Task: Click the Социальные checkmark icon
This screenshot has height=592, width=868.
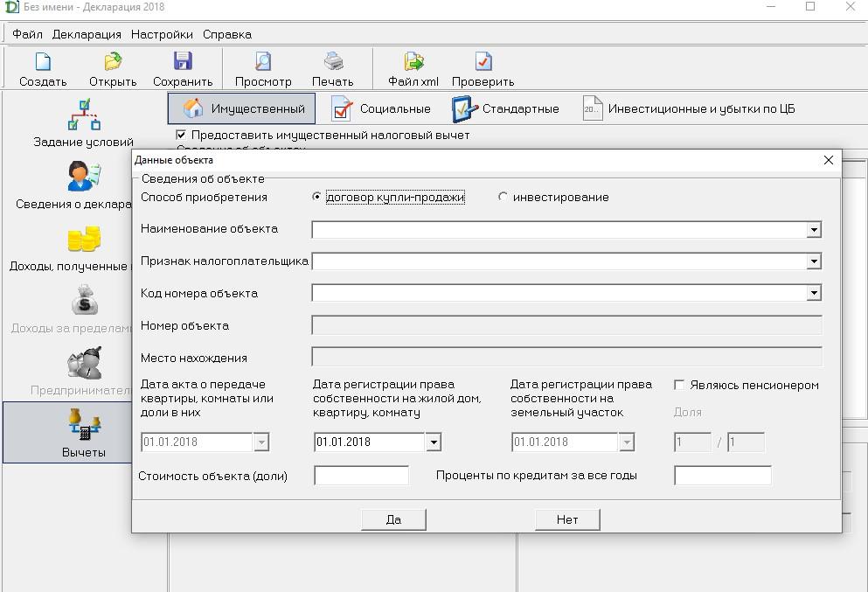Action: point(342,108)
